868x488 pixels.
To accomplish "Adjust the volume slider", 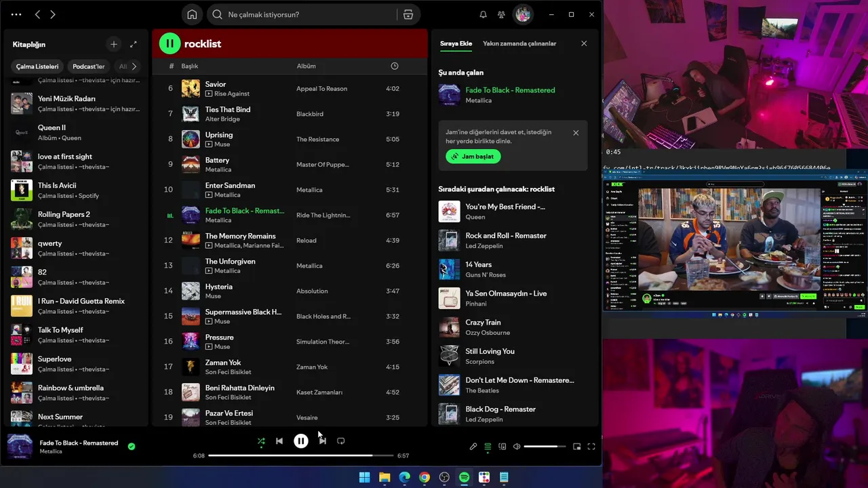I will 545,447.
